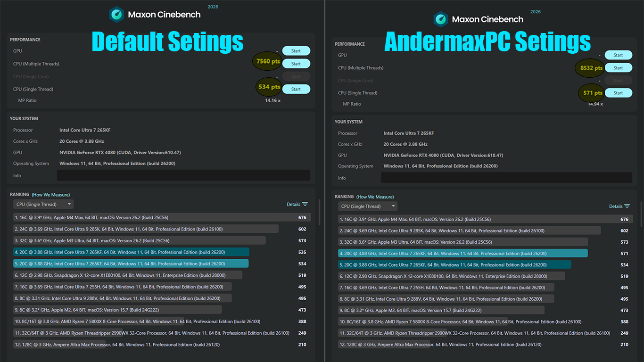
Task: Click the 8532 pts multi-thread score
Action: tap(591, 68)
